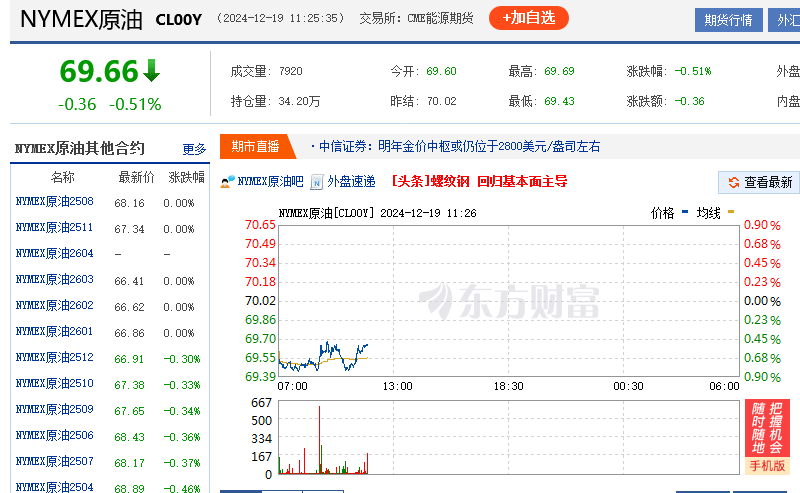800x493 pixels.
Task: Open the NYMEX原油吧 link
Action: [270, 182]
